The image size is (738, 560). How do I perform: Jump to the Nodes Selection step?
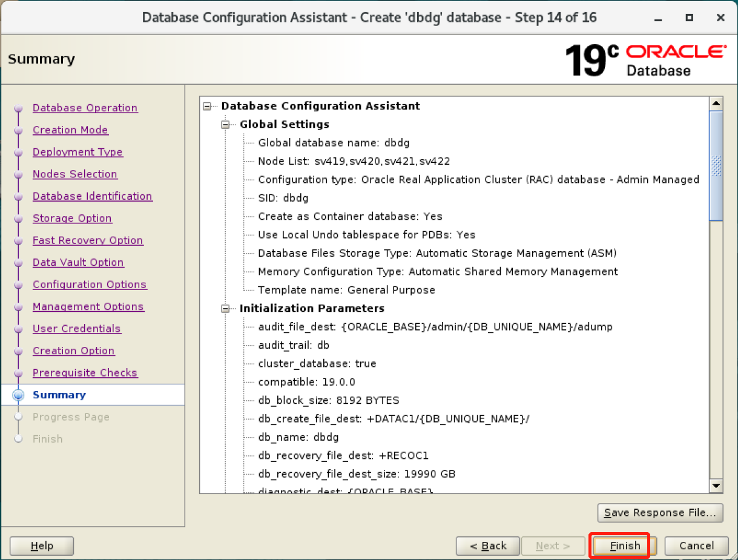pyautogui.click(x=75, y=174)
